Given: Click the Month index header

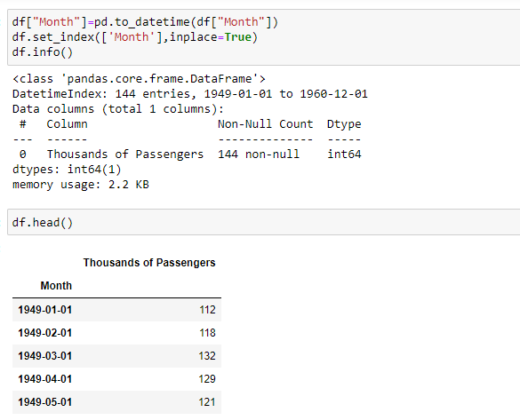Looking at the screenshot, I should (56, 286).
